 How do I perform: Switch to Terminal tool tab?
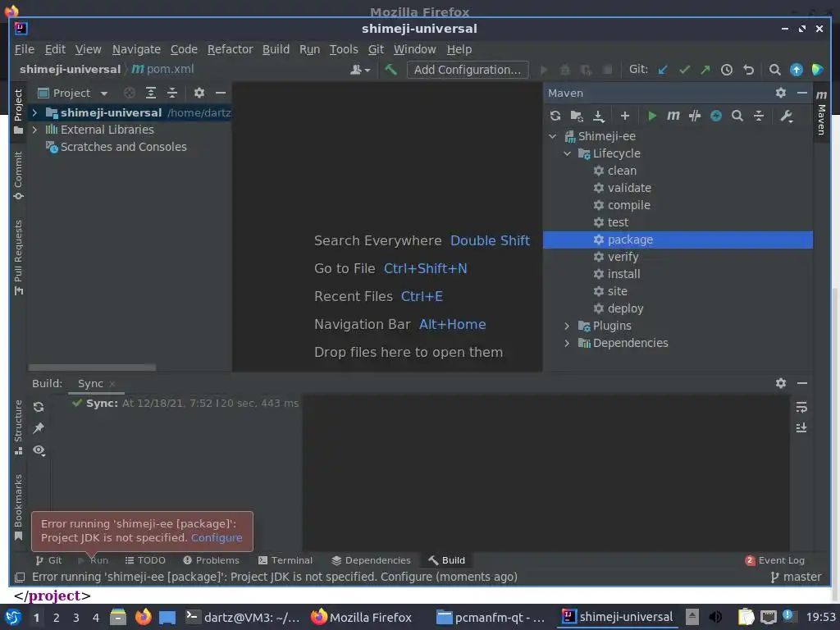click(x=285, y=560)
